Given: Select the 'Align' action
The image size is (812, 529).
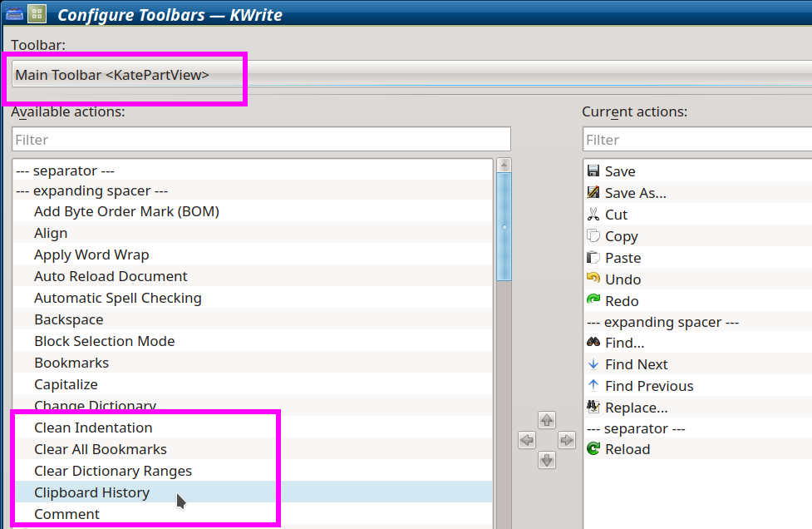Looking at the screenshot, I should (253, 233).
